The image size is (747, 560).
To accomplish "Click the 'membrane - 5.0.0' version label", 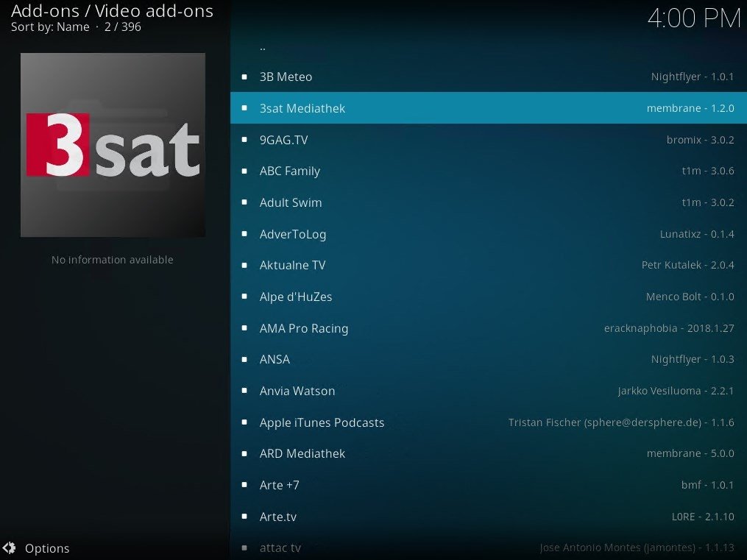I will (690, 453).
